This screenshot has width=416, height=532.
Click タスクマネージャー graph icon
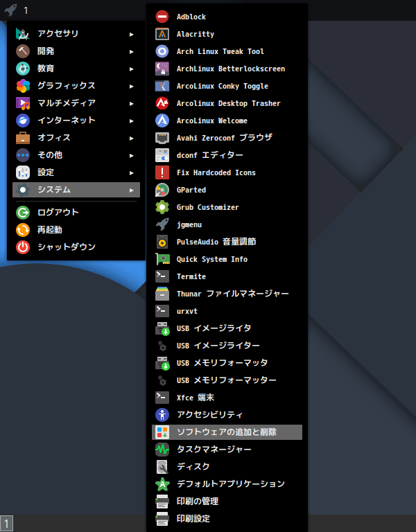pos(162,449)
